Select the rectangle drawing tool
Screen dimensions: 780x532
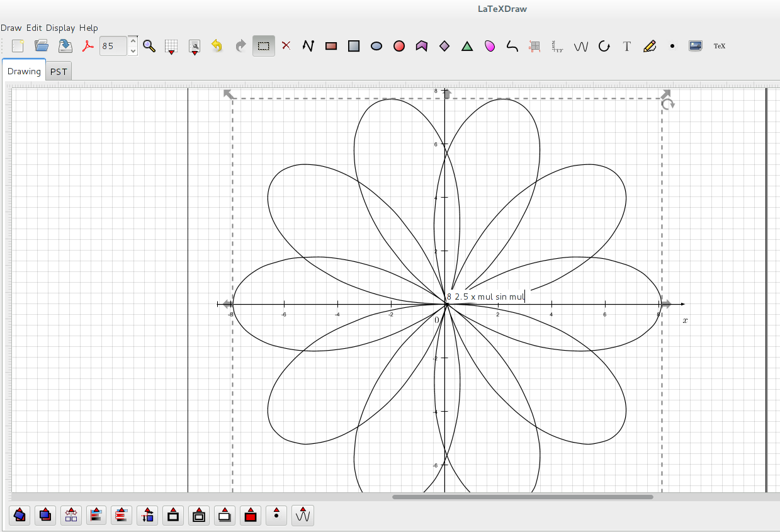point(332,46)
